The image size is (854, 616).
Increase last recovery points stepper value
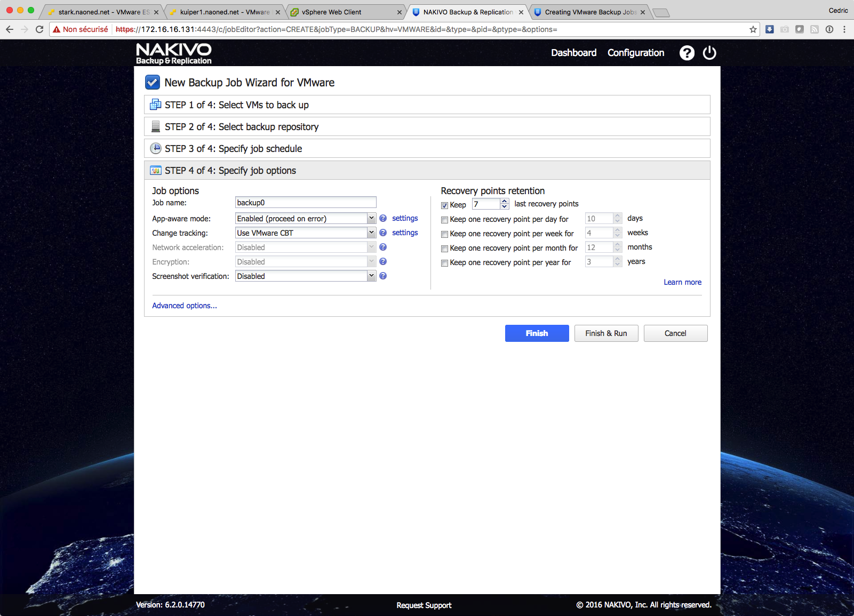(x=505, y=201)
